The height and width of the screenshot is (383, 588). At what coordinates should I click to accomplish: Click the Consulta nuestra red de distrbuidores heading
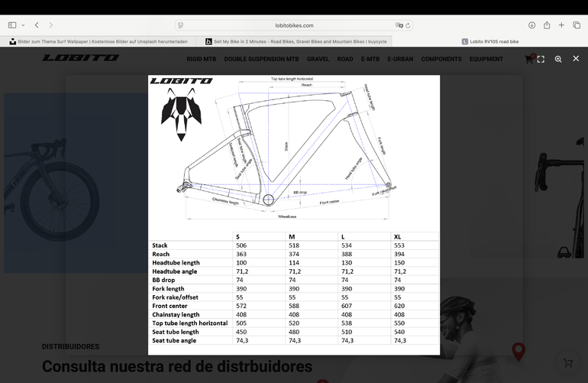pos(177,366)
